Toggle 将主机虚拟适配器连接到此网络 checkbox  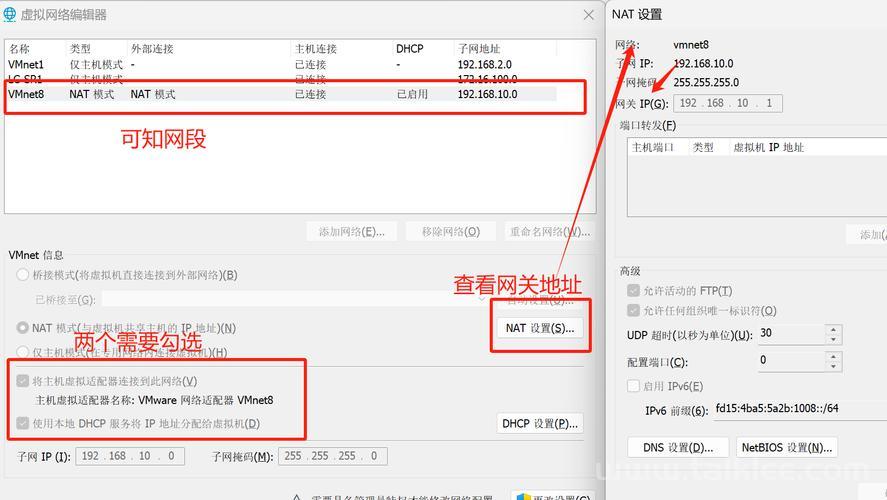(x=23, y=381)
